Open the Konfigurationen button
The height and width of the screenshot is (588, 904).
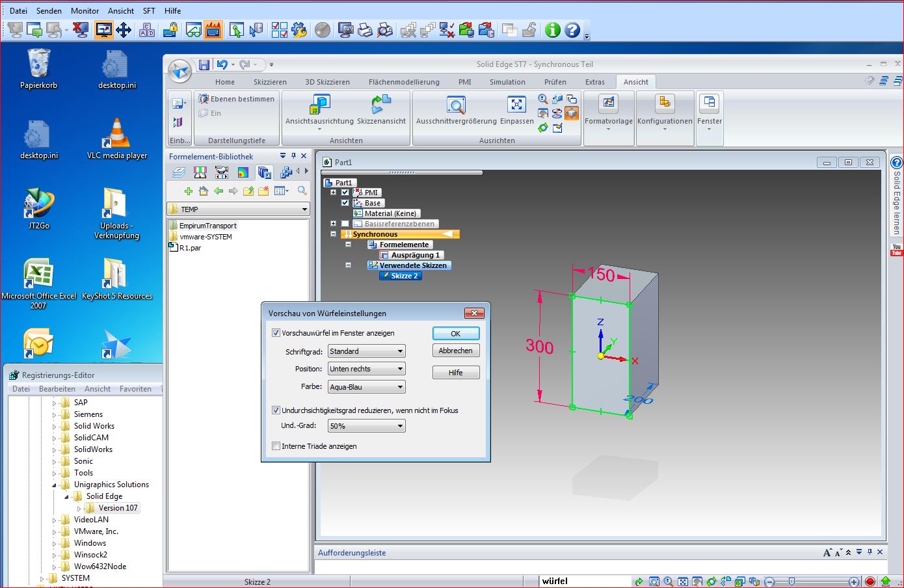click(665, 112)
